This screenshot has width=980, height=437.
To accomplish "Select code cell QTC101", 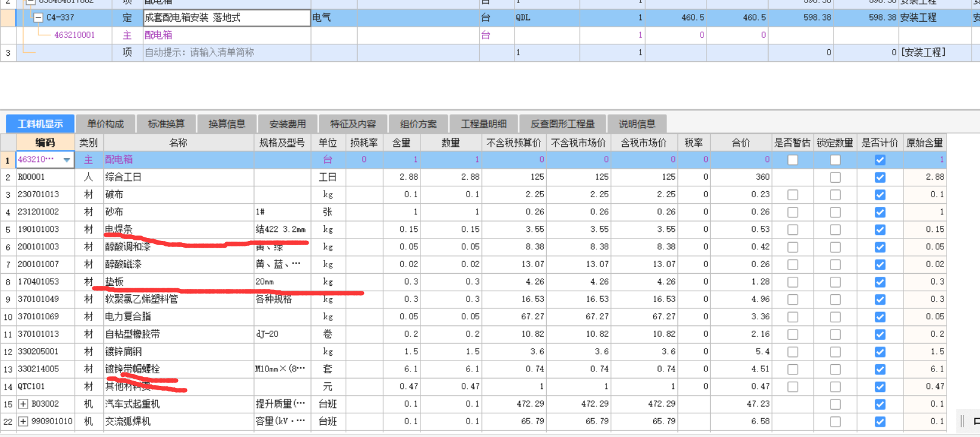I will point(45,387).
